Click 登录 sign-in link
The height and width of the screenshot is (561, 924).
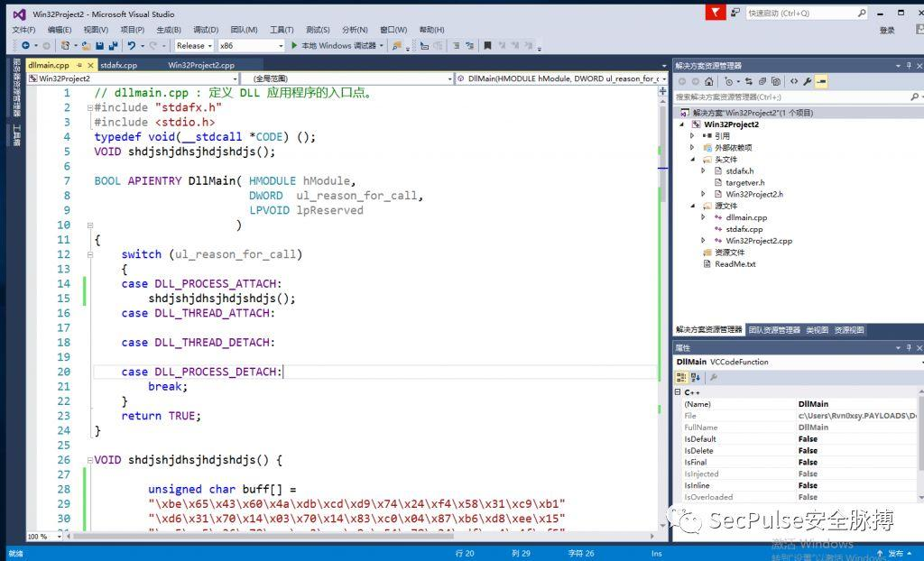(x=887, y=30)
